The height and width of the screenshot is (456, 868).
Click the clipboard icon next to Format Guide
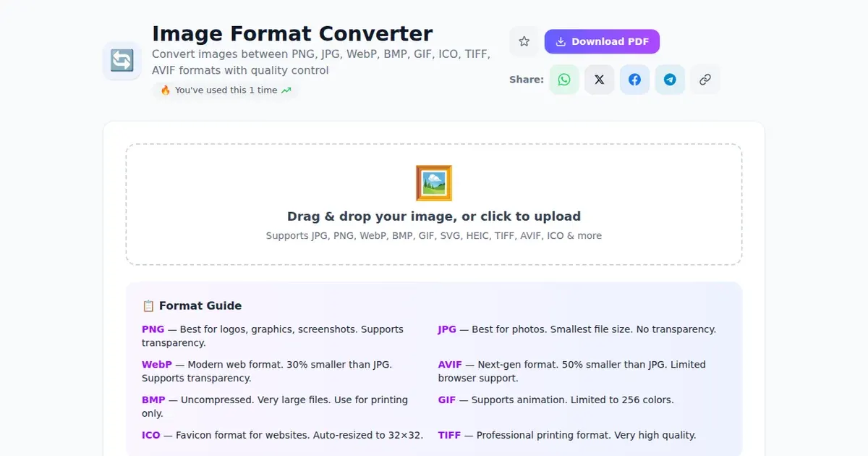tap(148, 305)
